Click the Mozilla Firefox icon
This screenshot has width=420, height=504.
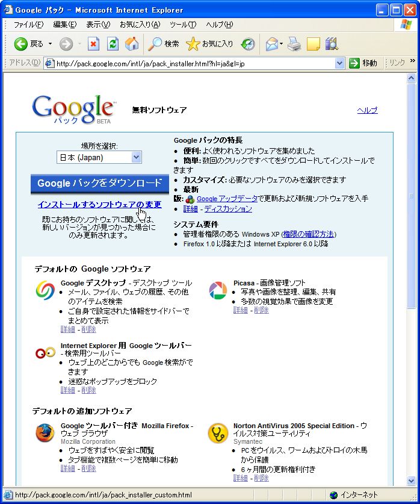tap(45, 432)
